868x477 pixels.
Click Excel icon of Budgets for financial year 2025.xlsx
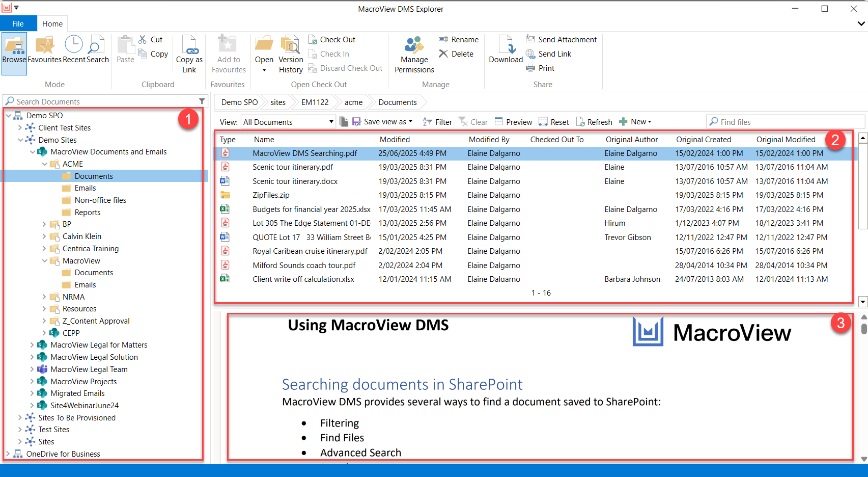click(x=225, y=209)
